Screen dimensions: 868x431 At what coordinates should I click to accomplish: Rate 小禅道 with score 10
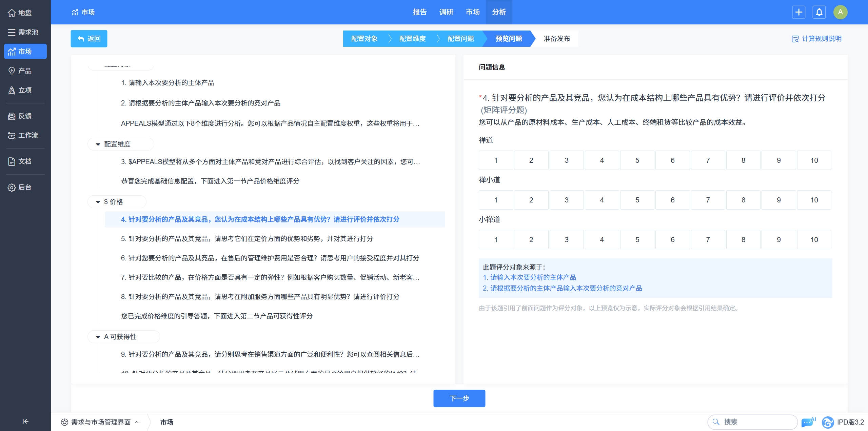click(x=814, y=240)
